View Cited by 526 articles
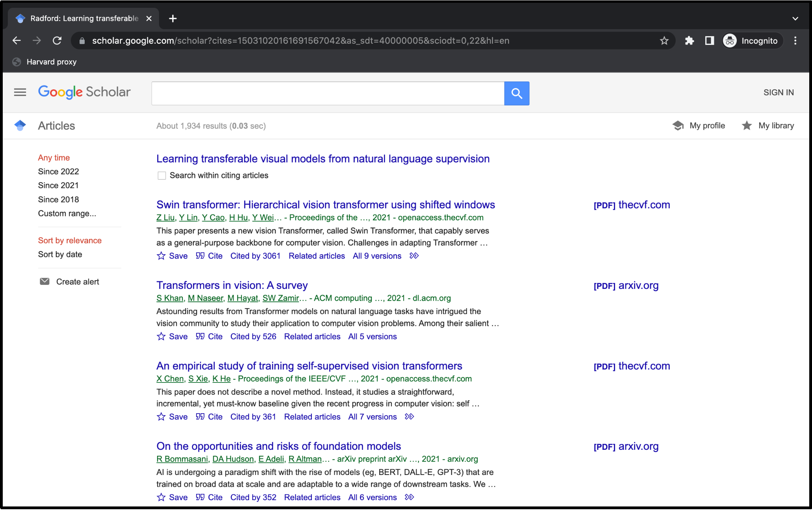 pyautogui.click(x=253, y=336)
